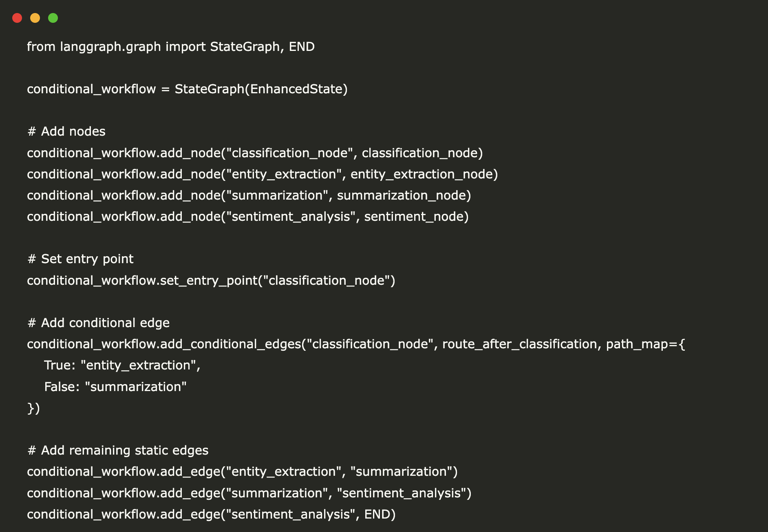This screenshot has height=532, width=768.
Task: Click the green maximize window button
Action: point(53,18)
